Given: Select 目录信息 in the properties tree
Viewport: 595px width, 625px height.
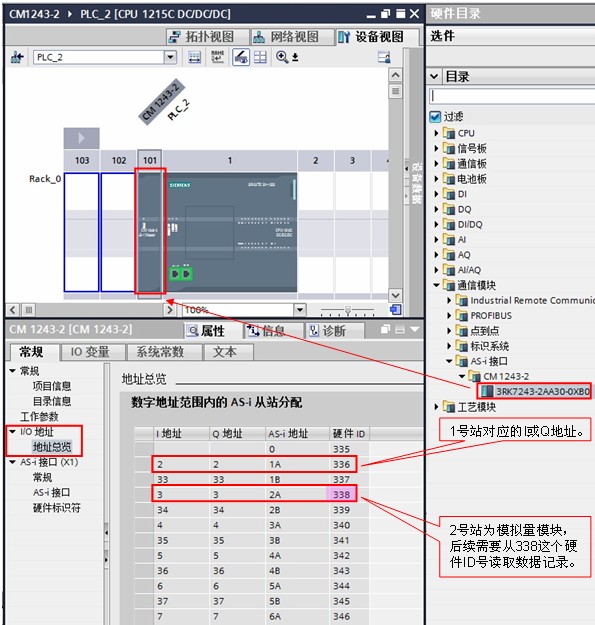Looking at the screenshot, I should (x=52, y=401).
